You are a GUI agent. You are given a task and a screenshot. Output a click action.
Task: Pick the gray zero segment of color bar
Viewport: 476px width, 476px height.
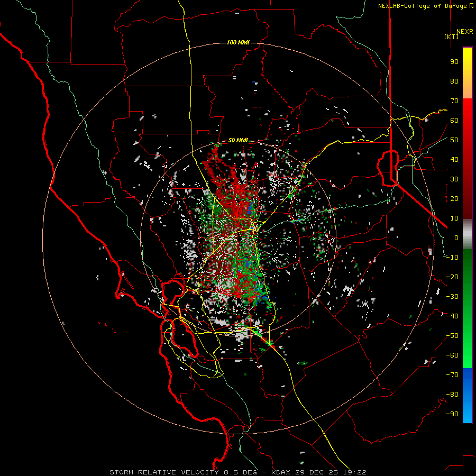click(x=467, y=234)
